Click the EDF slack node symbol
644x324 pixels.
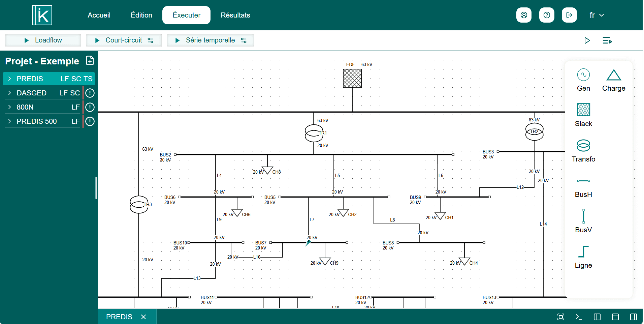click(352, 78)
